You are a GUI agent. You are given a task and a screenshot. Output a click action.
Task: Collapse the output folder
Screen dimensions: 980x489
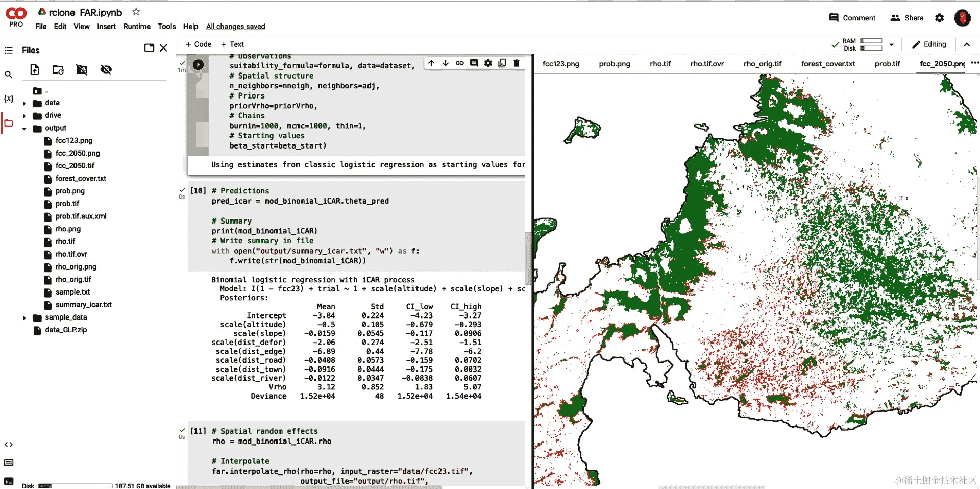24,129
